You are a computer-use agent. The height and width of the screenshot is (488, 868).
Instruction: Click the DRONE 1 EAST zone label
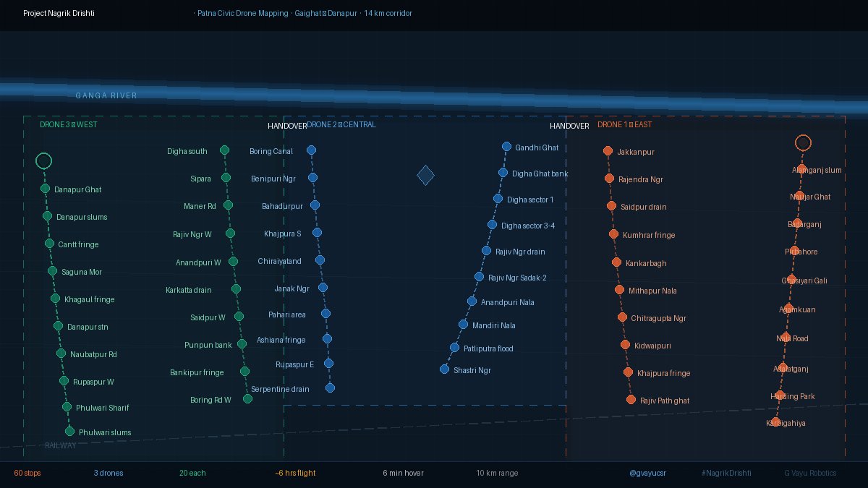(624, 124)
